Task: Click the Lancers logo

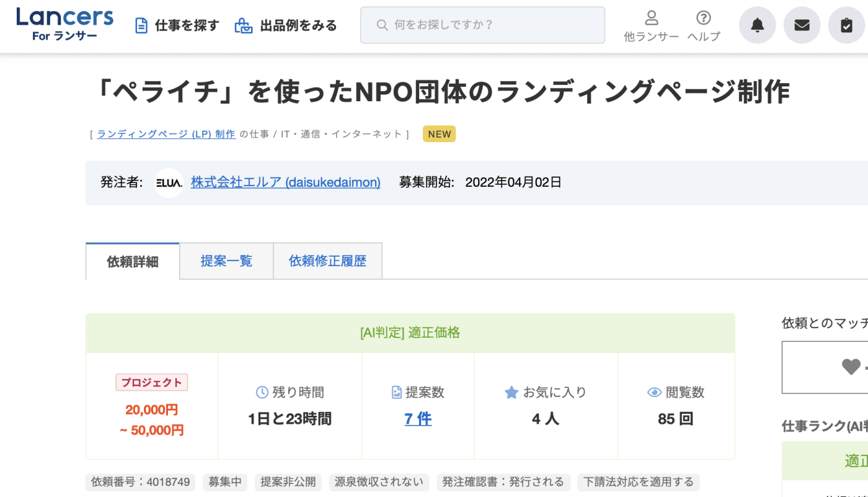Action: pyautogui.click(x=64, y=25)
